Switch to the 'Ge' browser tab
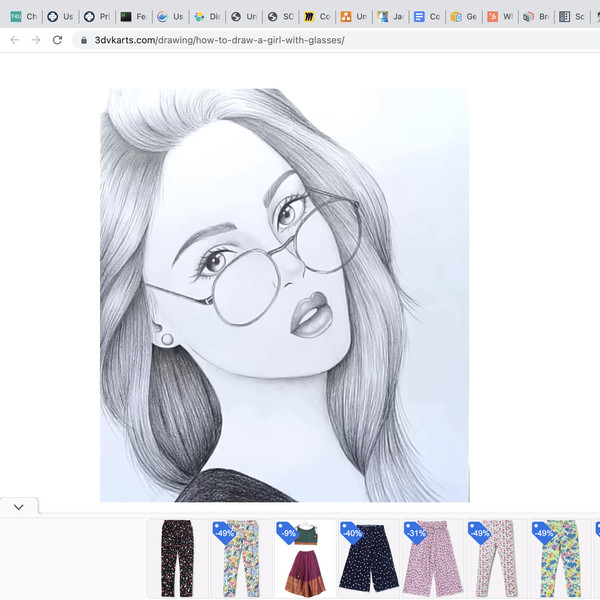 463,17
